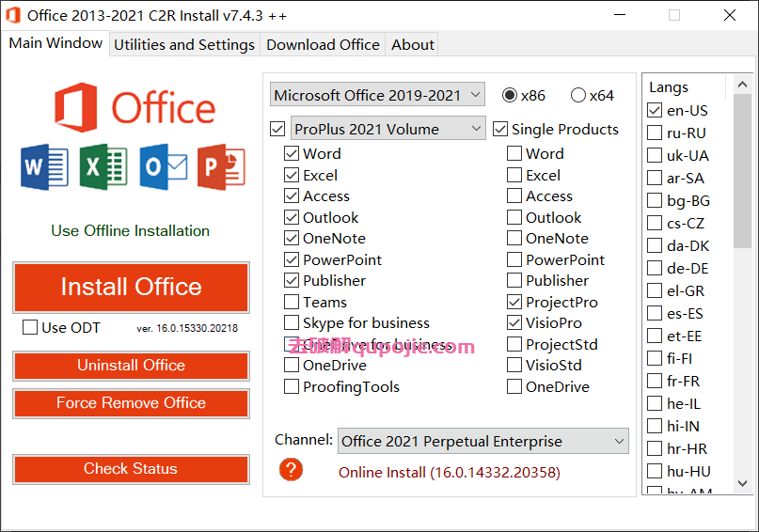Toggle the ProPlus 2021 Volume suite checkbox

pos(277,129)
